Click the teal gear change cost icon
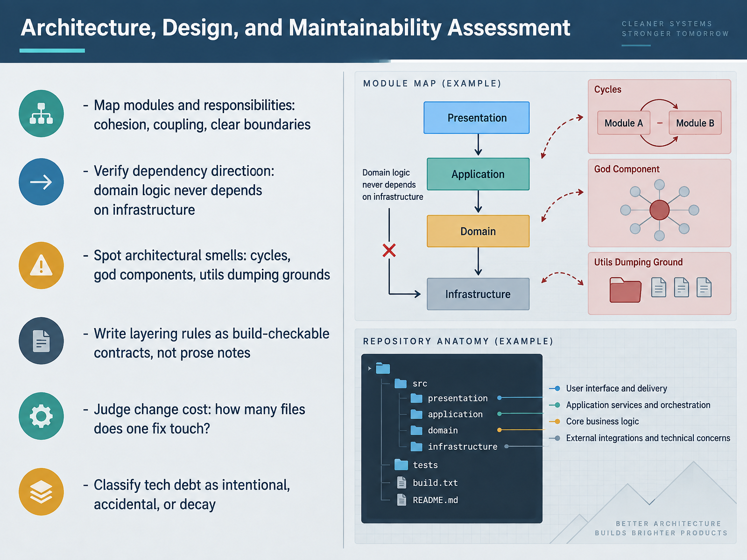The image size is (747, 560). pyautogui.click(x=41, y=416)
